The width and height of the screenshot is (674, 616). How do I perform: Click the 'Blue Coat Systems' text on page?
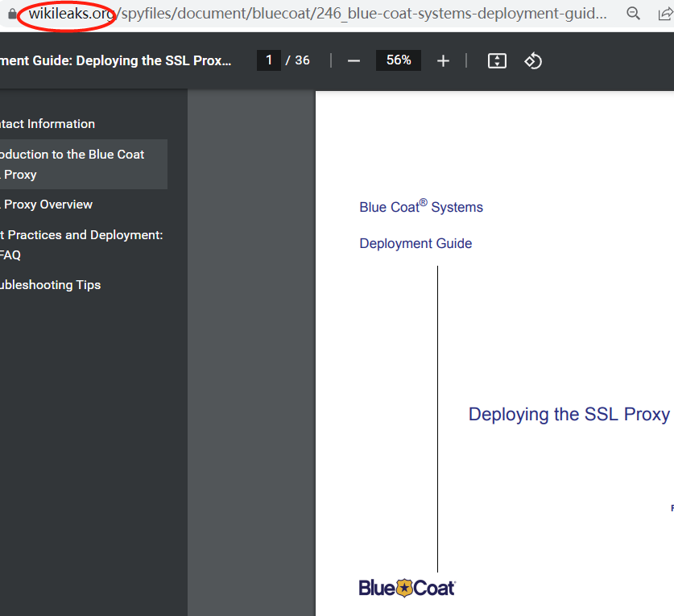pyautogui.click(x=421, y=206)
